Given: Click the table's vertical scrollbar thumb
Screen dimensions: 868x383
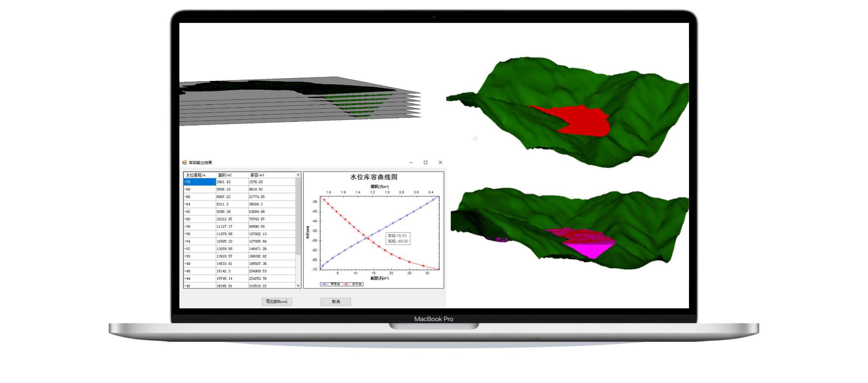Looking at the screenshot, I should (x=298, y=216).
